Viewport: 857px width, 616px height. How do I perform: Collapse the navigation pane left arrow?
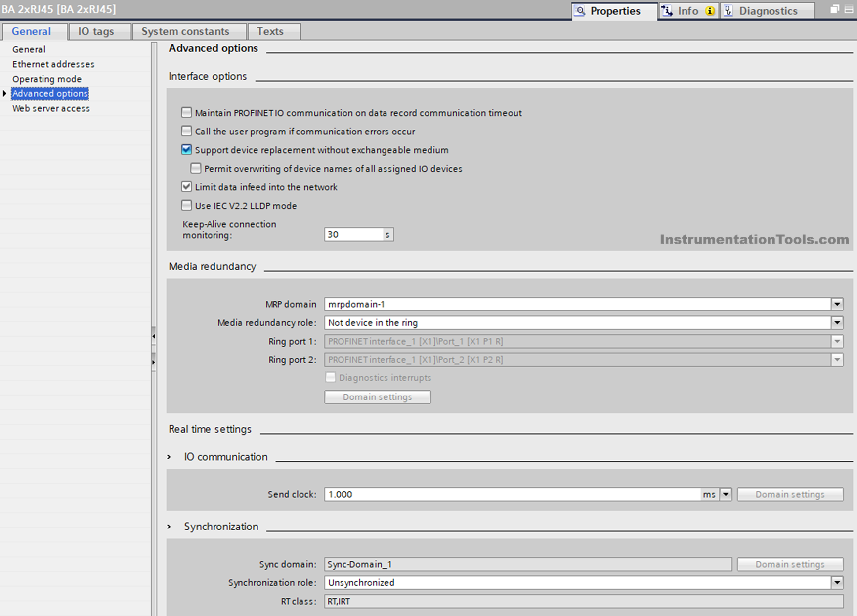[154, 336]
